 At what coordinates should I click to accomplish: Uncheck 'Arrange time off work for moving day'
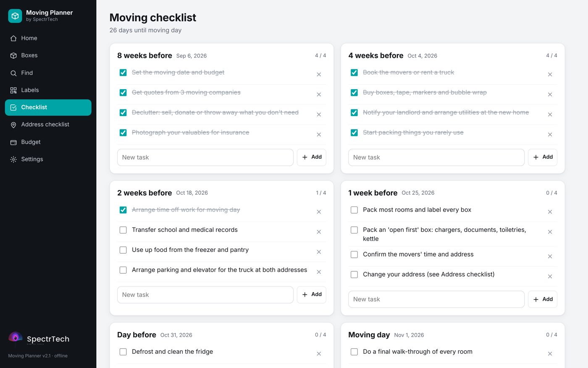click(123, 210)
